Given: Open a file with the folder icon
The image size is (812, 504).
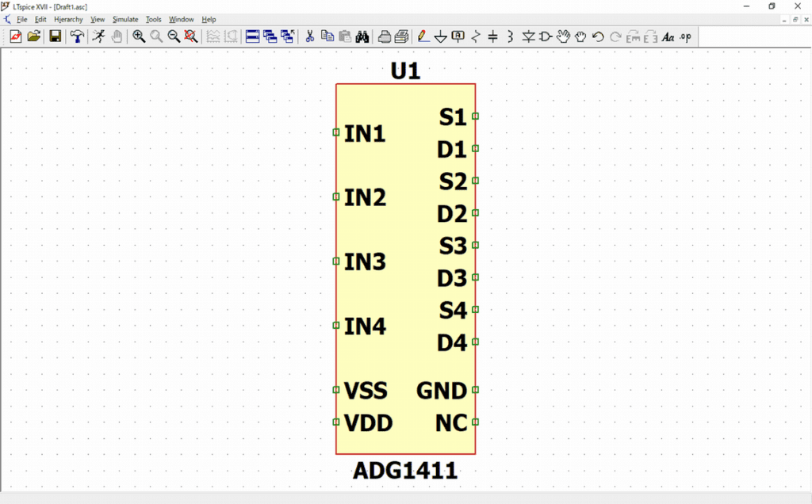Looking at the screenshot, I should tap(33, 36).
